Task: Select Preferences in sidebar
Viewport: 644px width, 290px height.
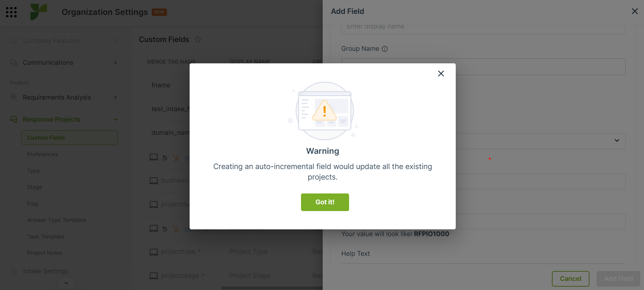Action: (x=43, y=154)
